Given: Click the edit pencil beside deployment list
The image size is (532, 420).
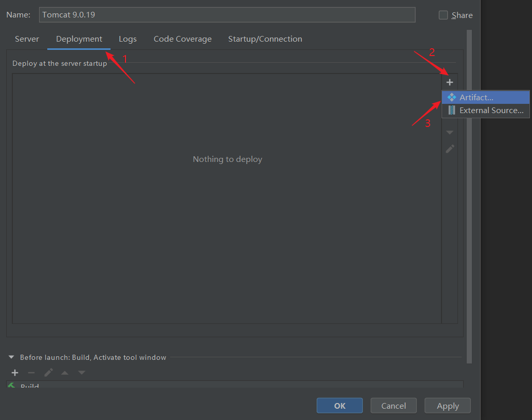Looking at the screenshot, I should click(x=450, y=149).
